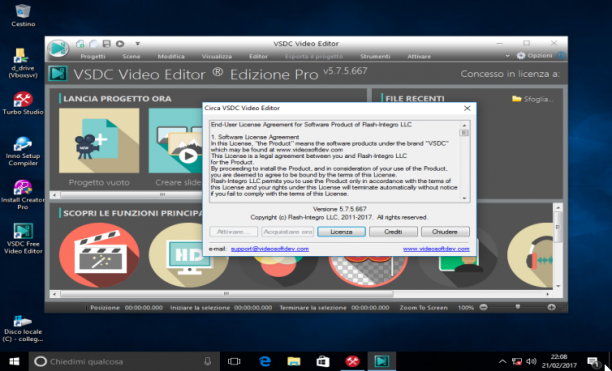Image resolution: width=612 pixels, height=371 pixels.
Task: Click the Chiudere button
Action: click(x=445, y=232)
